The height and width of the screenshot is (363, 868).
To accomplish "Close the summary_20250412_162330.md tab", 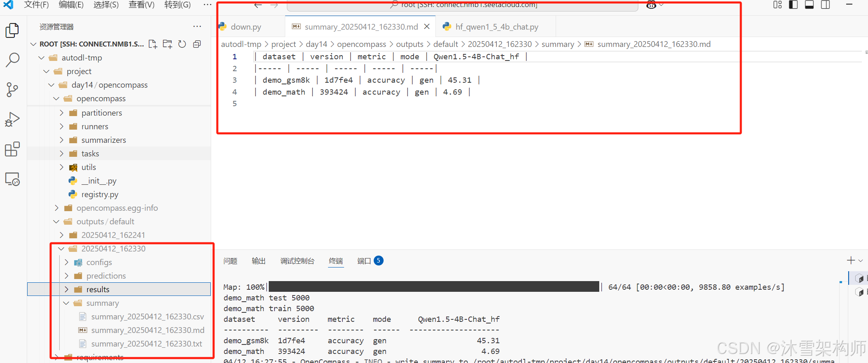I will (x=427, y=26).
